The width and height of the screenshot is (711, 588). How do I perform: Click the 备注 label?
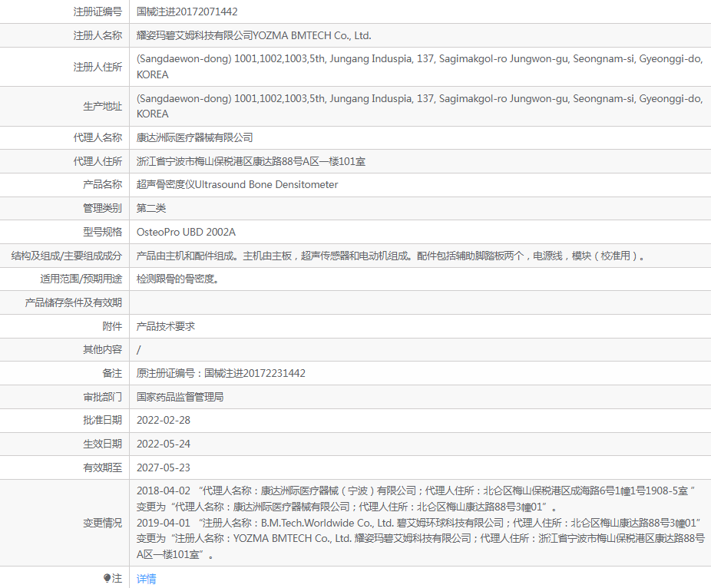pyautogui.click(x=112, y=373)
